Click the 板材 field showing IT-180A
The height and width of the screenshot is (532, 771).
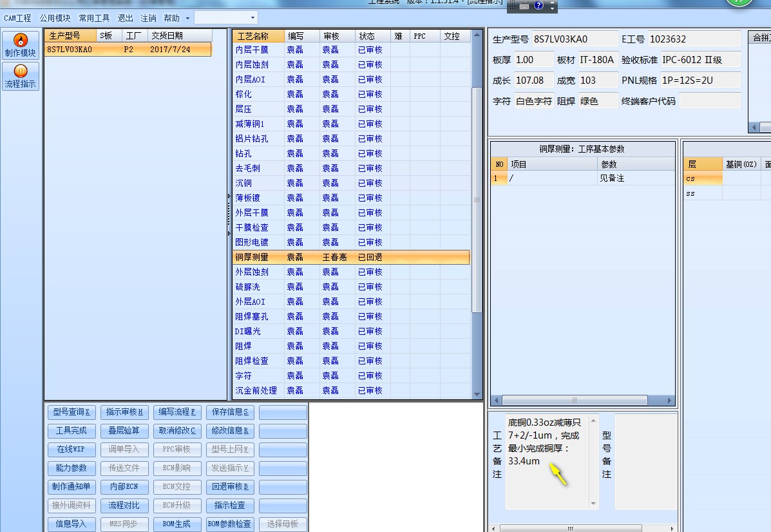(598, 59)
